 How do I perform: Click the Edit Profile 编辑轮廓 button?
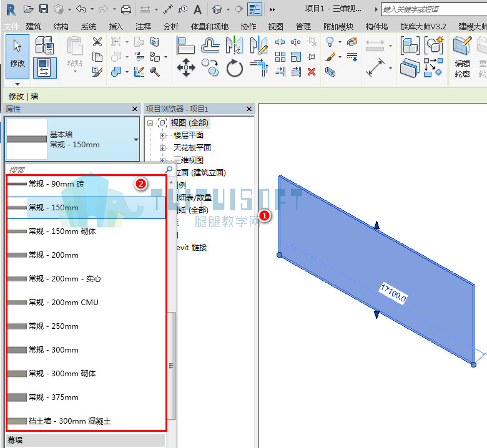coord(463,57)
